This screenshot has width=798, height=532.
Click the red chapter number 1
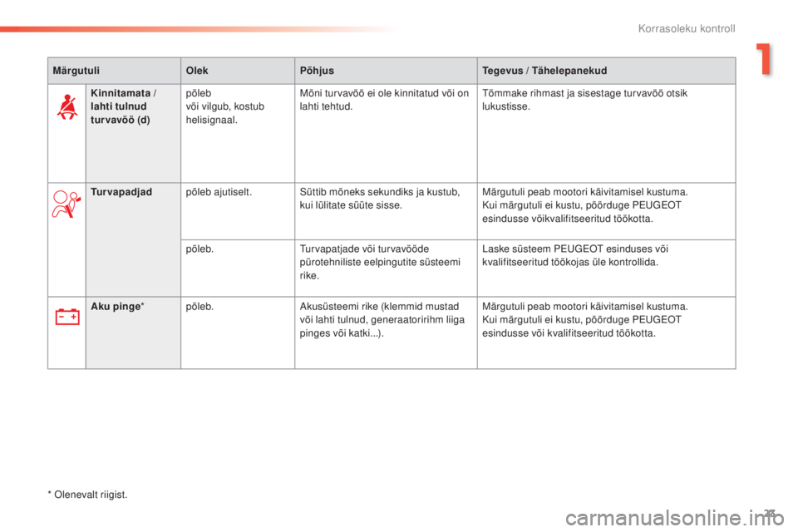click(763, 59)
